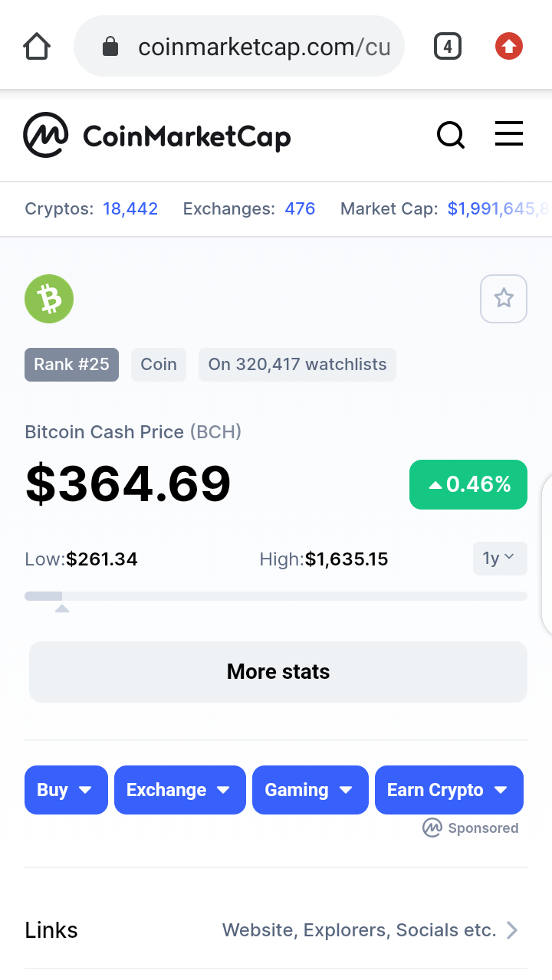Tap the padlock site security icon

110,48
